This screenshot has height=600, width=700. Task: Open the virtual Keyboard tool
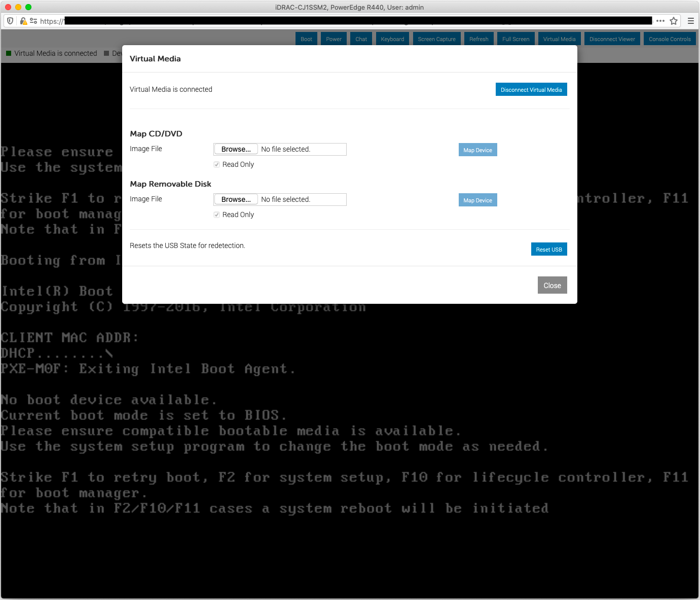[x=392, y=39]
